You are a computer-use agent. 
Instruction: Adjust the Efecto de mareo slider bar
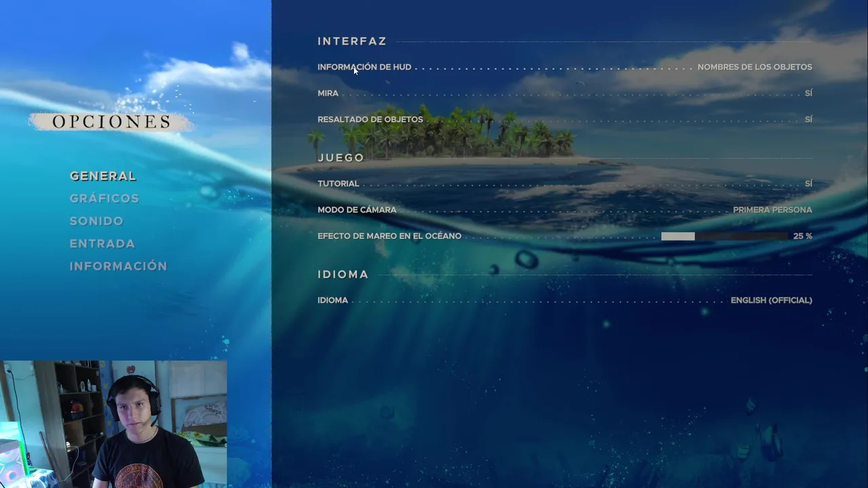click(x=725, y=236)
